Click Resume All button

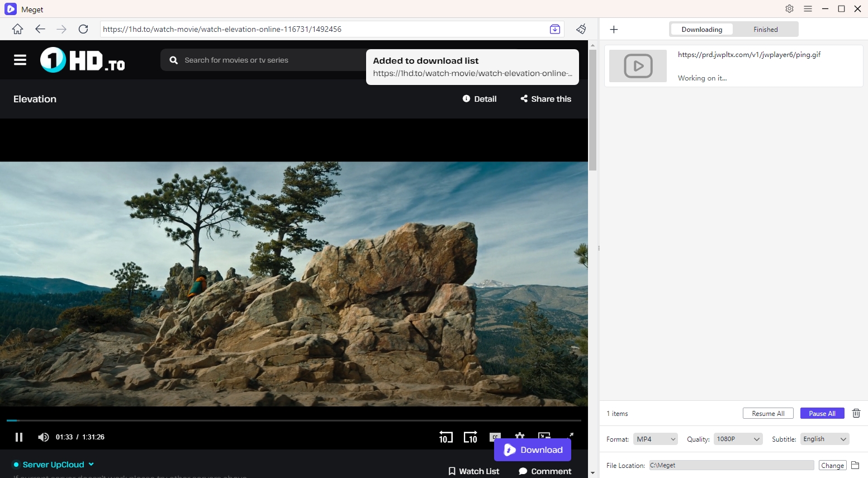[x=768, y=413]
